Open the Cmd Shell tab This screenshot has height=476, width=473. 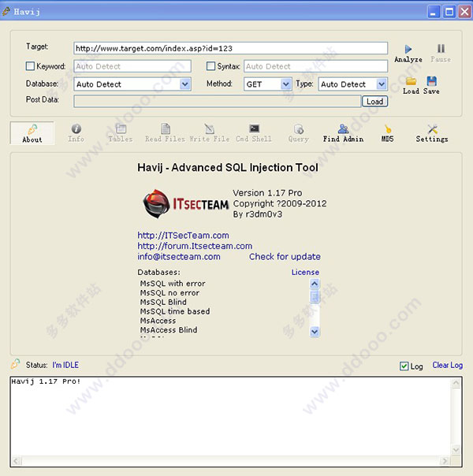point(254,133)
